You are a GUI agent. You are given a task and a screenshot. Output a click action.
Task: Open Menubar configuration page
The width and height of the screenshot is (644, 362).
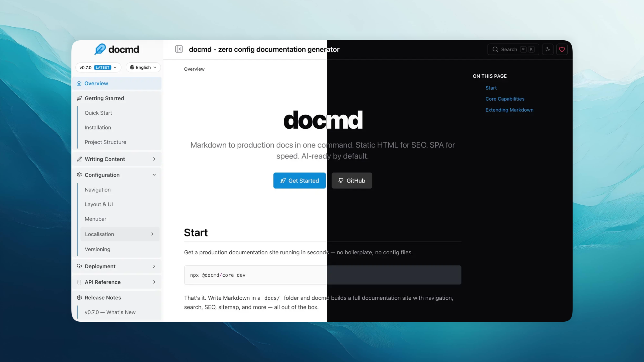click(x=95, y=219)
